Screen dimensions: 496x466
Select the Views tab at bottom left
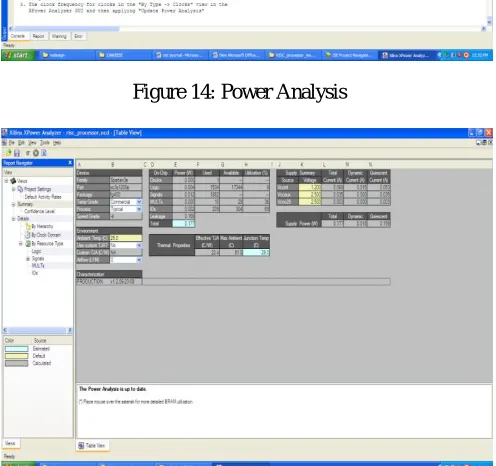click(10, 443)
